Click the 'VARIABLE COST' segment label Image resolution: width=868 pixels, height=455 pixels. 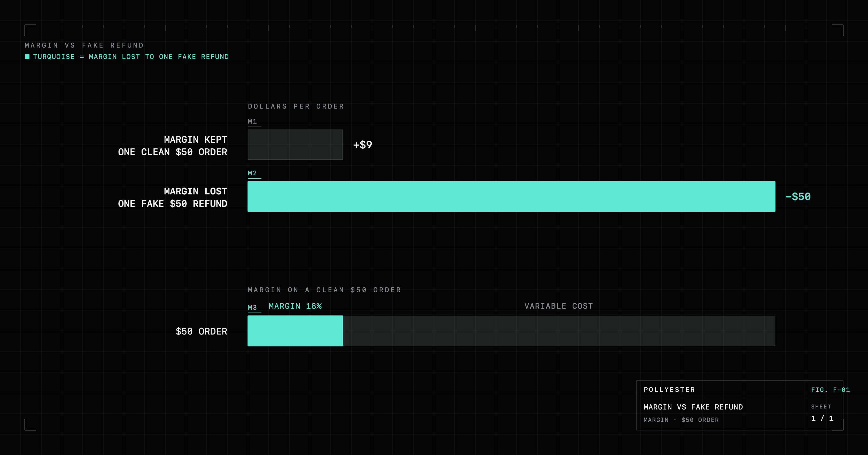(559, 306)
